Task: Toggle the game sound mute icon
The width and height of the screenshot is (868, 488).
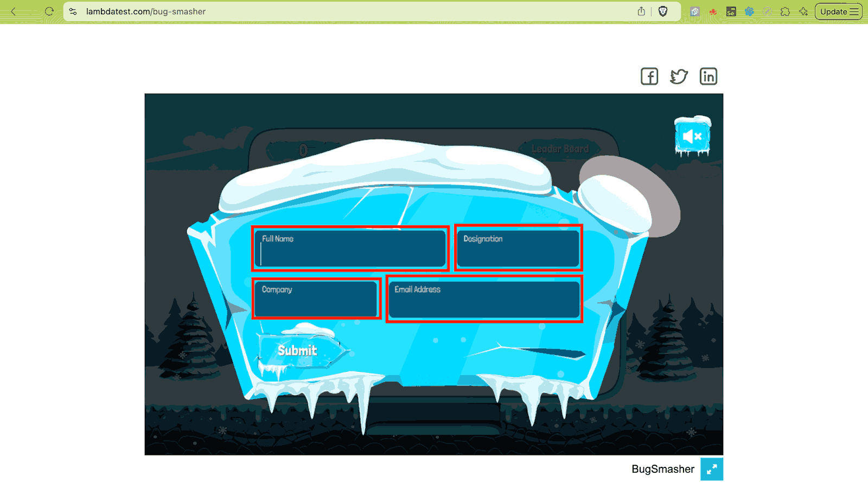Action: point(692,136)
